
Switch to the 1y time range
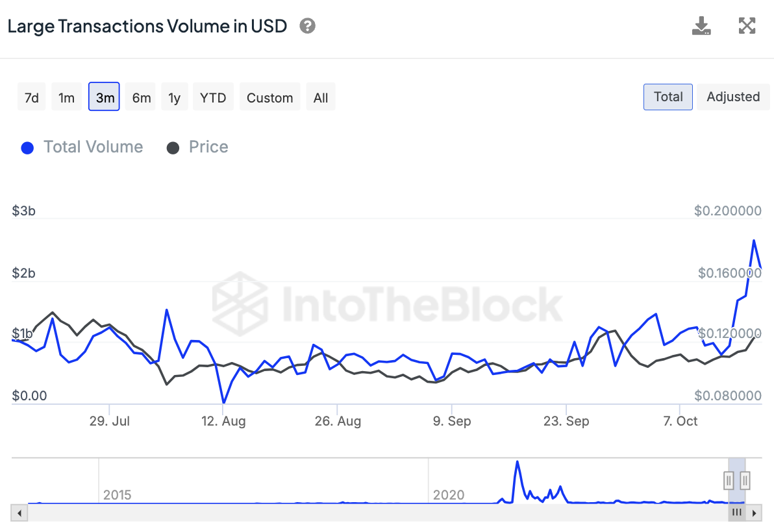point(174,98)
